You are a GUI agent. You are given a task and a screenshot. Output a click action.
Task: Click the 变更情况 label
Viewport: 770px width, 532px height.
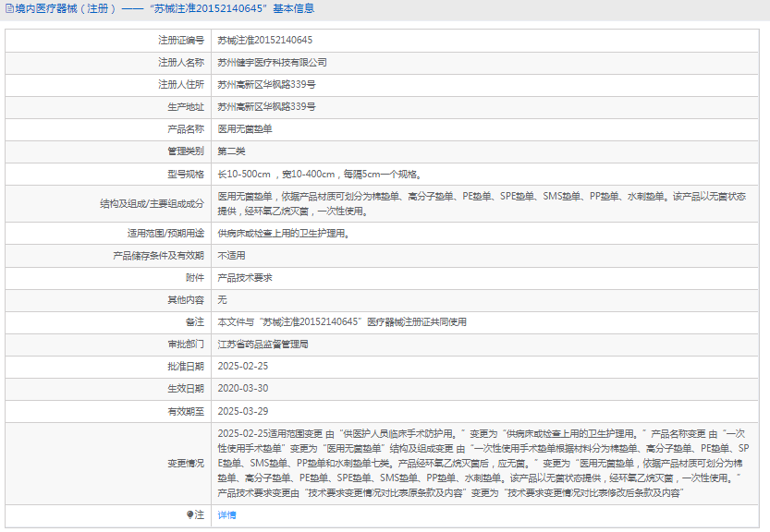click(186, 464)
